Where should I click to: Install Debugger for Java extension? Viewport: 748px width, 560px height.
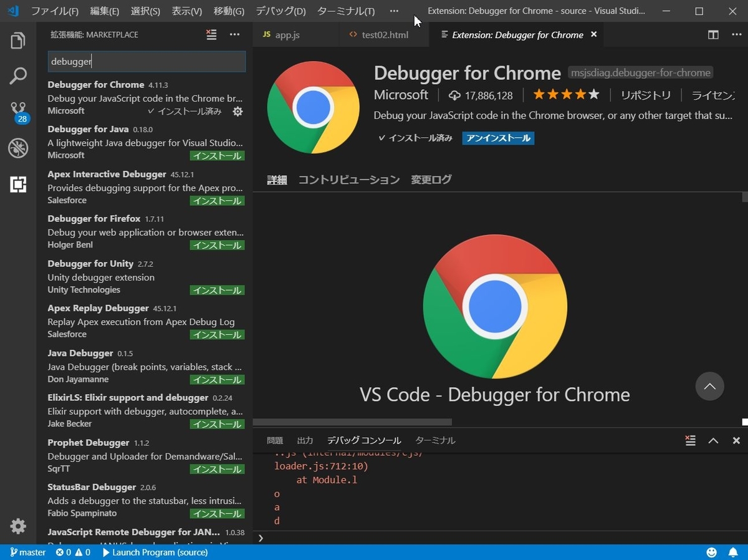point(217,156)
